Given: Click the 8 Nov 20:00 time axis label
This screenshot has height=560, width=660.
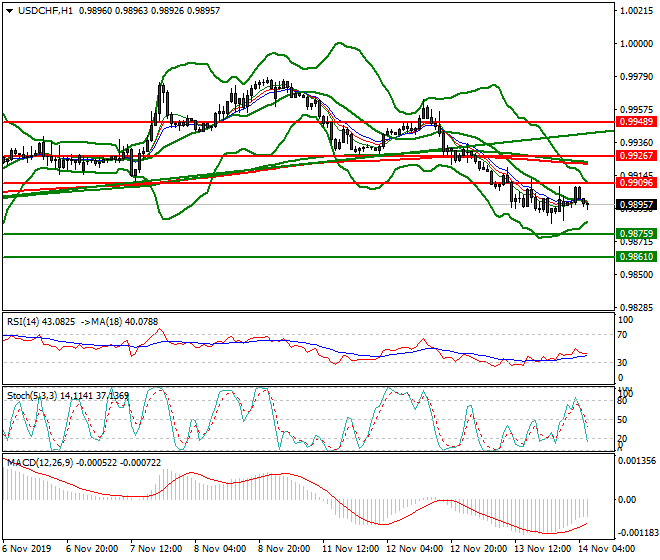Looking at the screenshot, I should pyautogui.click(x=284, y=549).
